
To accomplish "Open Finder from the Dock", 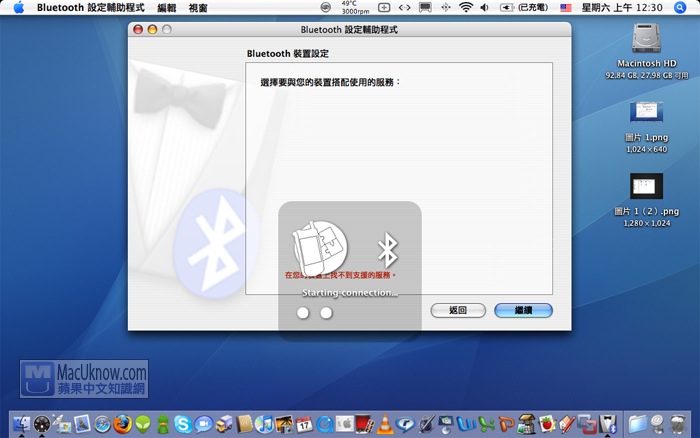I will pyautogui.click(x=21, y=424).
